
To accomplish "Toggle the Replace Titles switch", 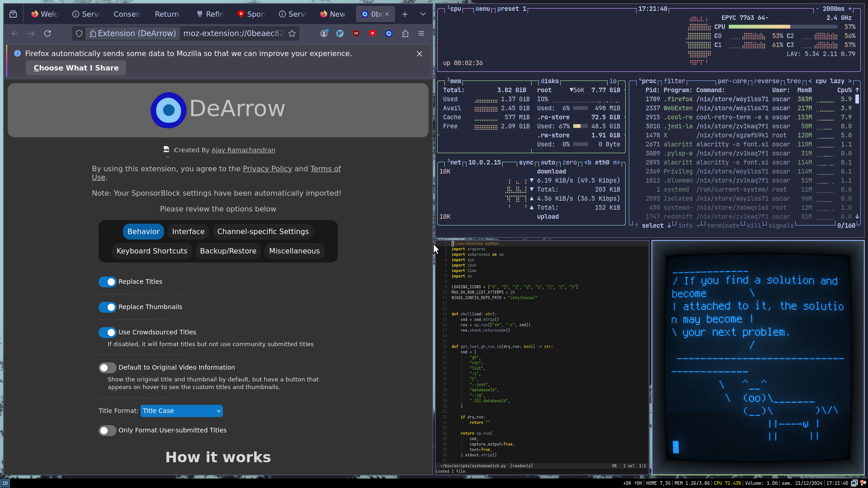I will (108, 282).
